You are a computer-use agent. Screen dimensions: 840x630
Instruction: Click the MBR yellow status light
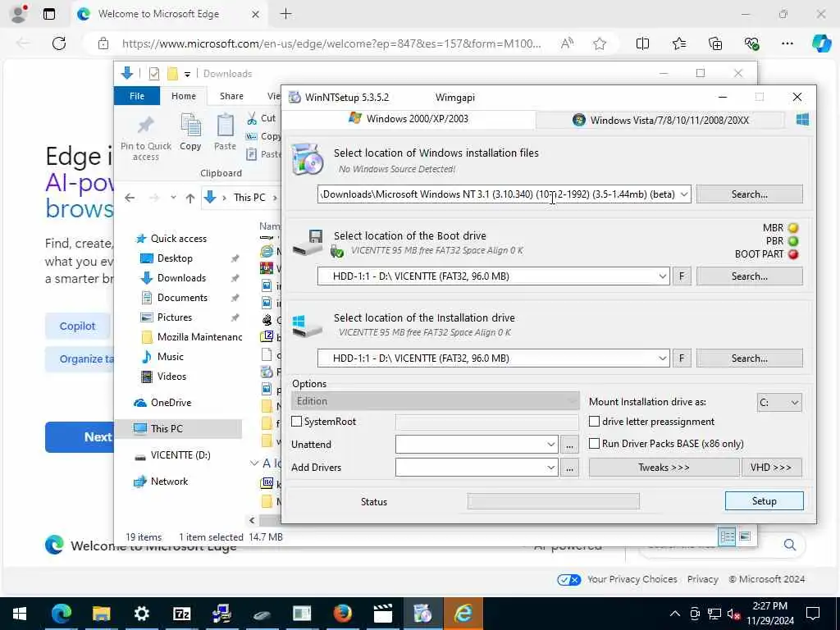tap(793, 228)
